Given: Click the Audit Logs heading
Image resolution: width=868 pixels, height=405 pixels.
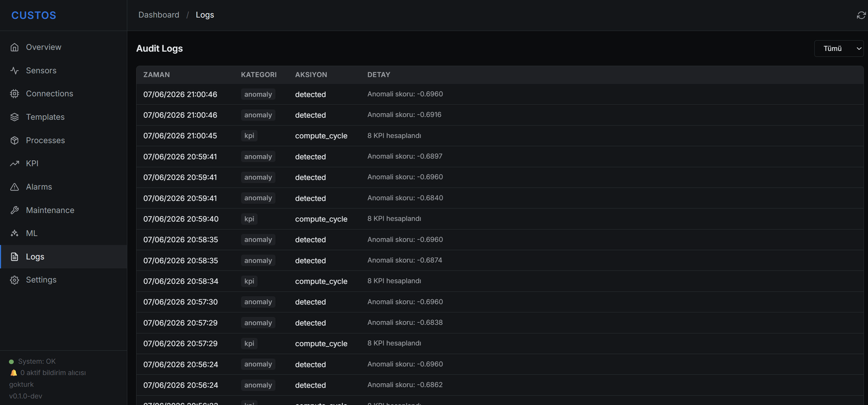Looking at the screenshot, I should [x=159, y=48].
